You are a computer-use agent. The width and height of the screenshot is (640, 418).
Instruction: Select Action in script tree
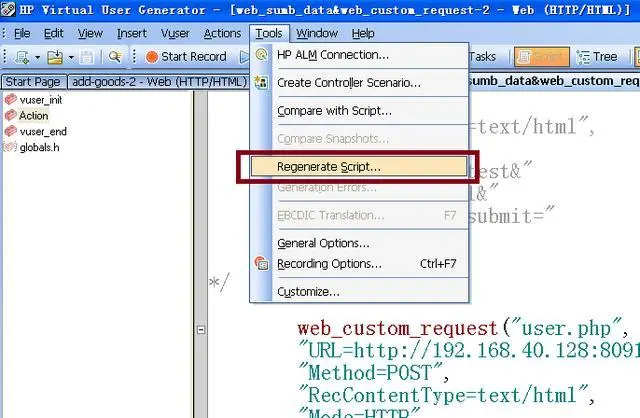(33, 116)
